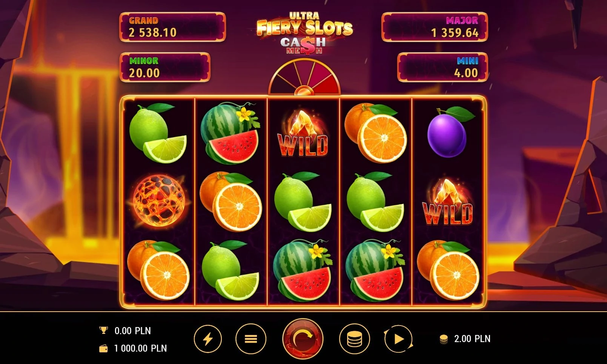The image size is (607, 364).
Task: Open the coin stack bet settings
Action: click(354, 339)
